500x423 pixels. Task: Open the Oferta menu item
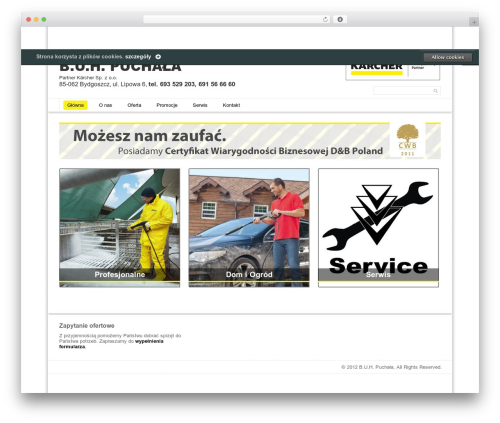(134, 105)
